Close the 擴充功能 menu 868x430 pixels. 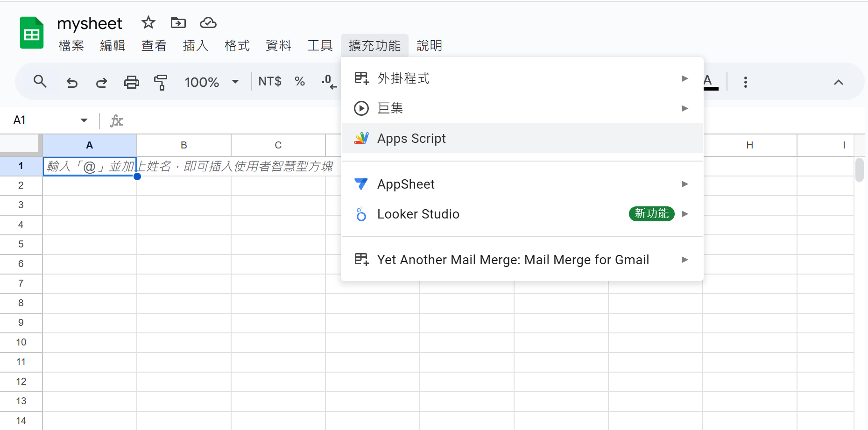[374, 46]
